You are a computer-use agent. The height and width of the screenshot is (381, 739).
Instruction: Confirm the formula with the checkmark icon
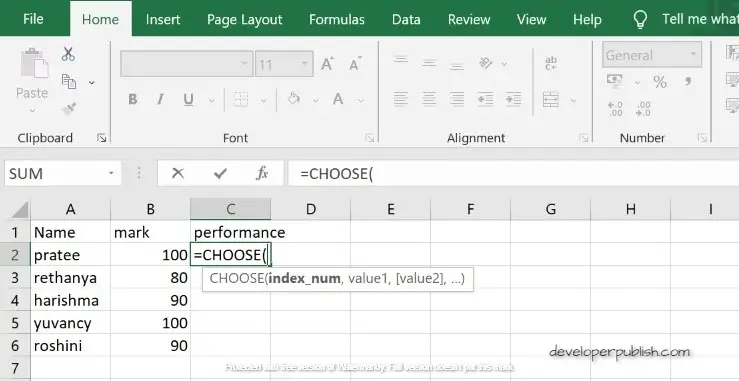[220, 174]
